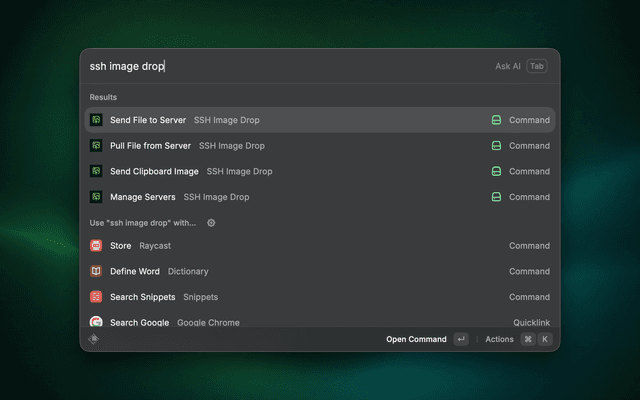Screen dimensions: 640x400
Task: Select the Manage Servers command
Action: (x=320, y=197)
